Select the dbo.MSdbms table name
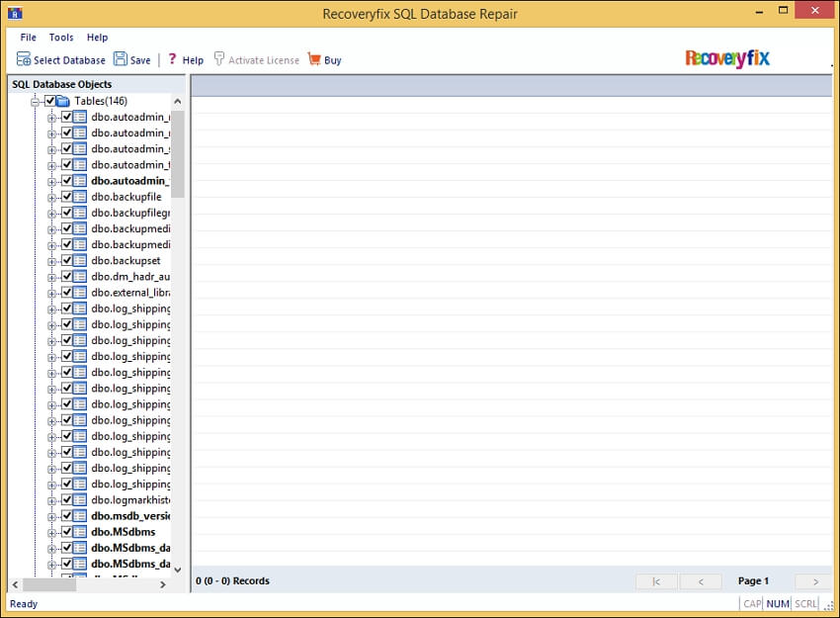 (x=124, y=532)
